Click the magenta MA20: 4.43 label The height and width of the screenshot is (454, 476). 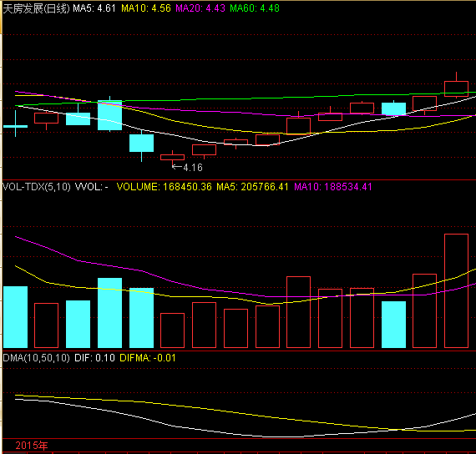pyautogui.click(x=200, y=8)
